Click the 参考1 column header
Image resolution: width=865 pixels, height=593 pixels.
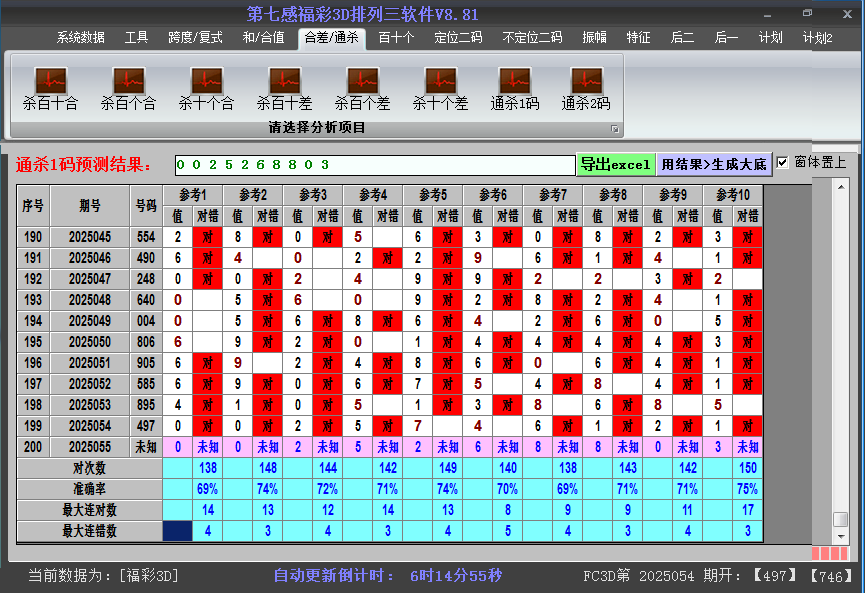coord(193,195)
